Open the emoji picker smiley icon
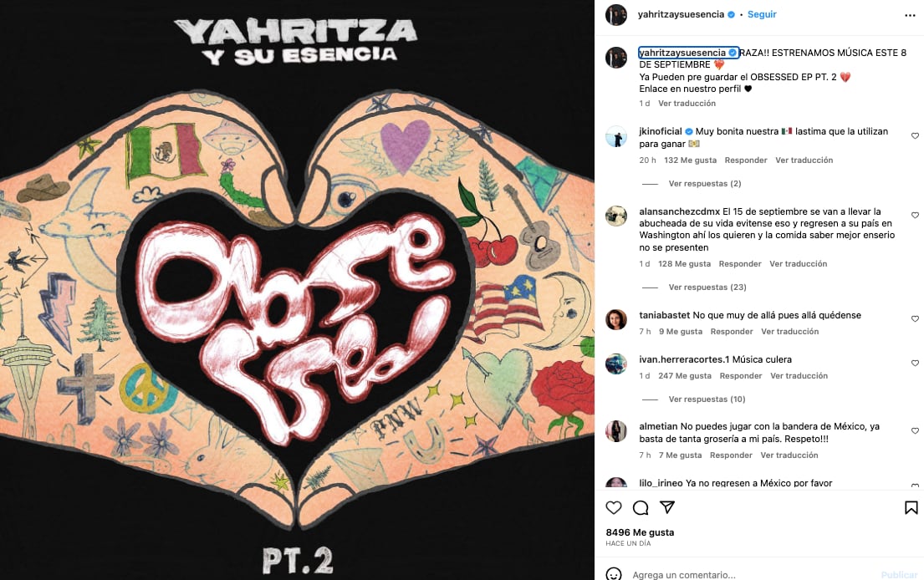The image size is (924, 580). 614,574
